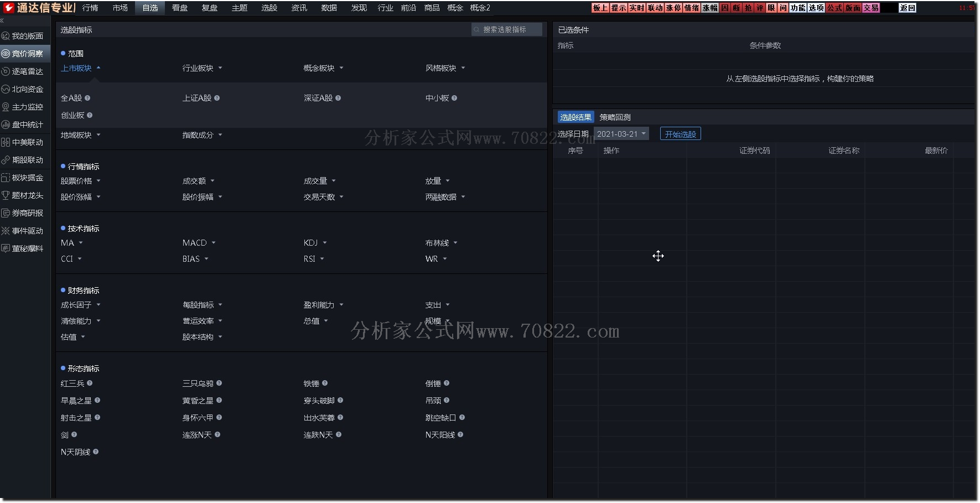Screen dimensions: 980x503
Task: Click 最新价 column header
Action: tap(936, 151)
